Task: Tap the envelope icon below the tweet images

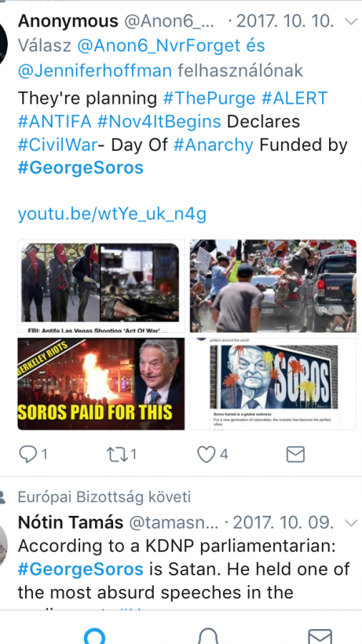Action: 295,454
